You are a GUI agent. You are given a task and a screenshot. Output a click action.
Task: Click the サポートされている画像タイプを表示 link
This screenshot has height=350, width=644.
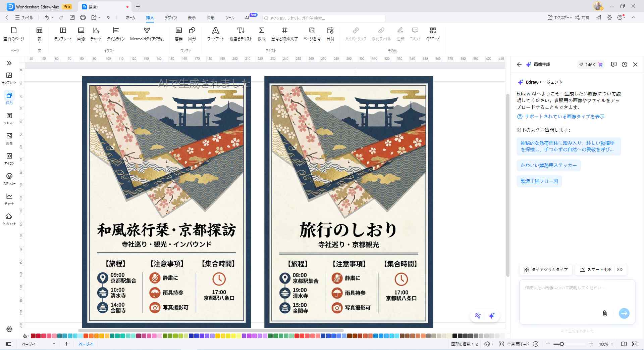click(x=564, y=117)
